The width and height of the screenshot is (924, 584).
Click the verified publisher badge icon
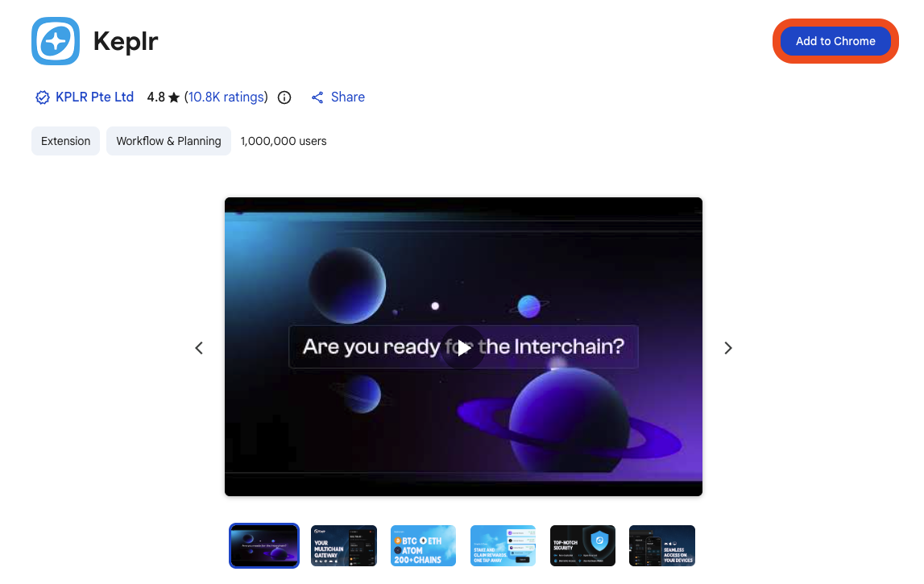pos(43,97)
